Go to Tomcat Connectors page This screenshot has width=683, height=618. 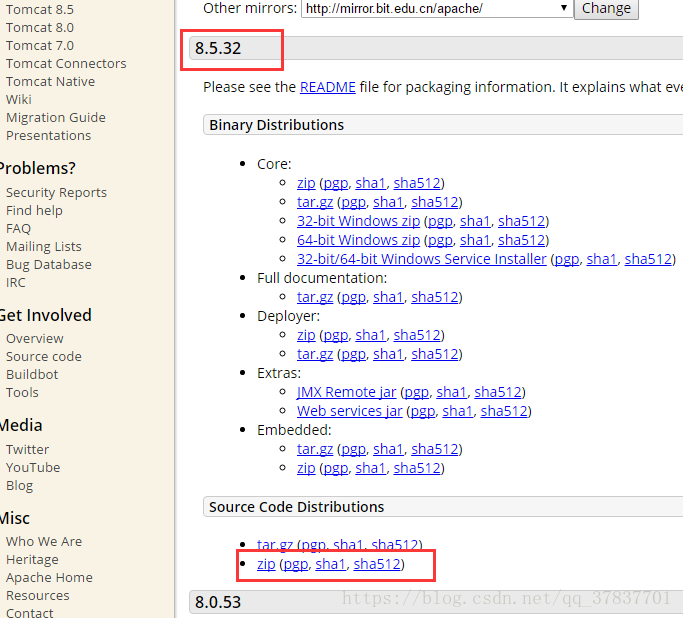(66, 64)
